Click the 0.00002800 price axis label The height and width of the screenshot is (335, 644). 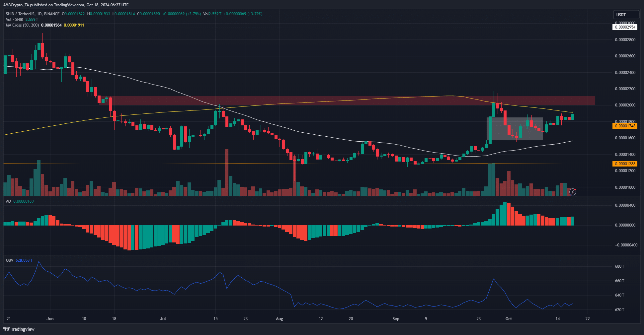click(625, 40)
